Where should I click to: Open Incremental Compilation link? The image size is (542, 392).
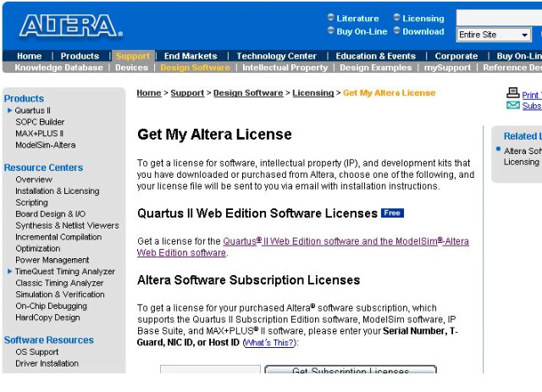(x=58, y=237)
